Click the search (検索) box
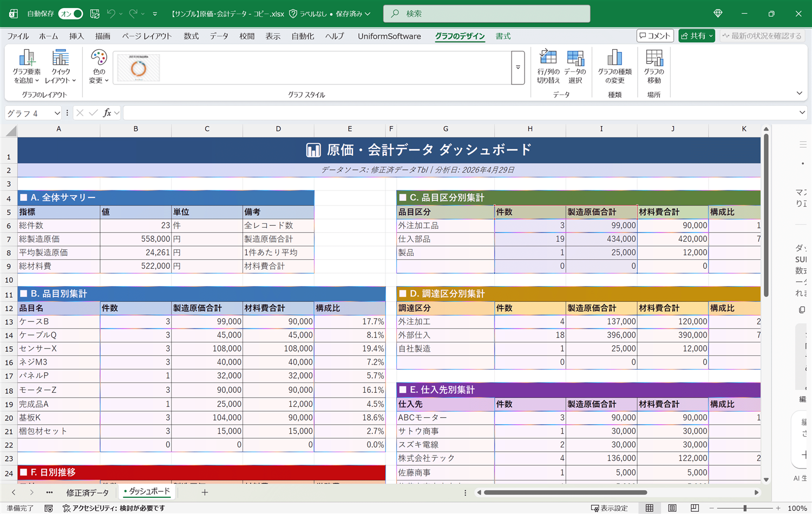Viewport: 812px width, 514px height. click(x=487, y=14)
